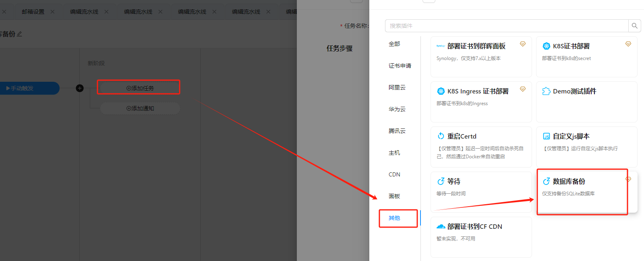Click the Demo测试插件 puzzle icon
This screenshot has width=644, height=261.
point(546,91)
